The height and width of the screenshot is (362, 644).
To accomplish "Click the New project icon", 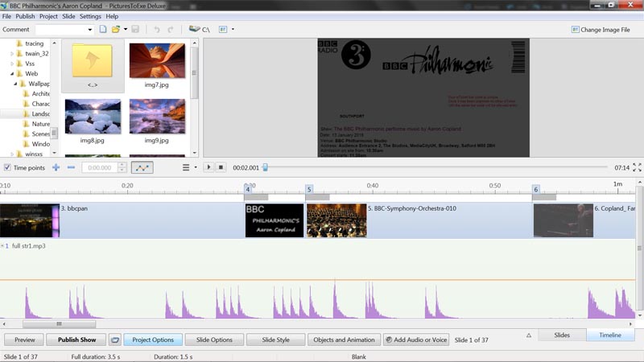I will 103,29.
